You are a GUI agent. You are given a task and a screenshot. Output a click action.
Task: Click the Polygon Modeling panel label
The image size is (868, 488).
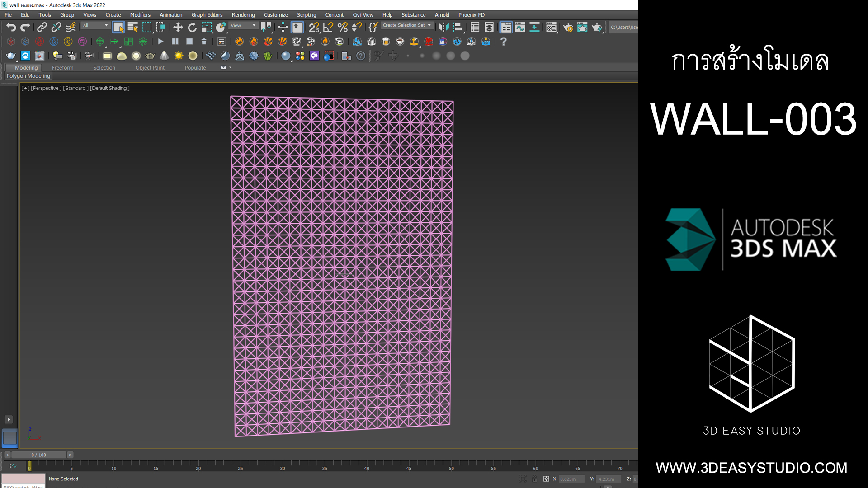click(28, 76)
